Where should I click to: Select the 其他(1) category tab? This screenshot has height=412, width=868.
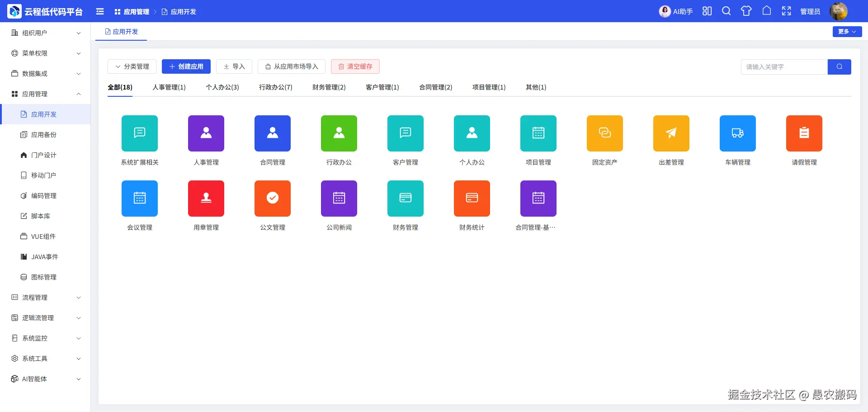point(536,87)
